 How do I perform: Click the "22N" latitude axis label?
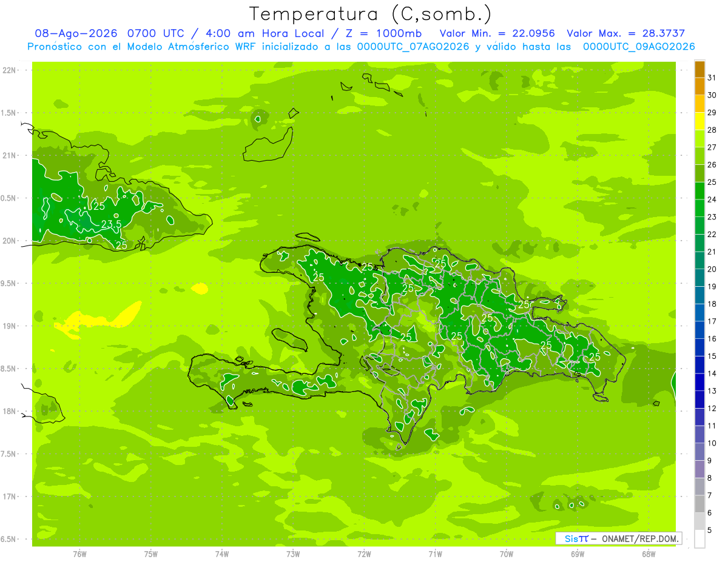(9, 70)
